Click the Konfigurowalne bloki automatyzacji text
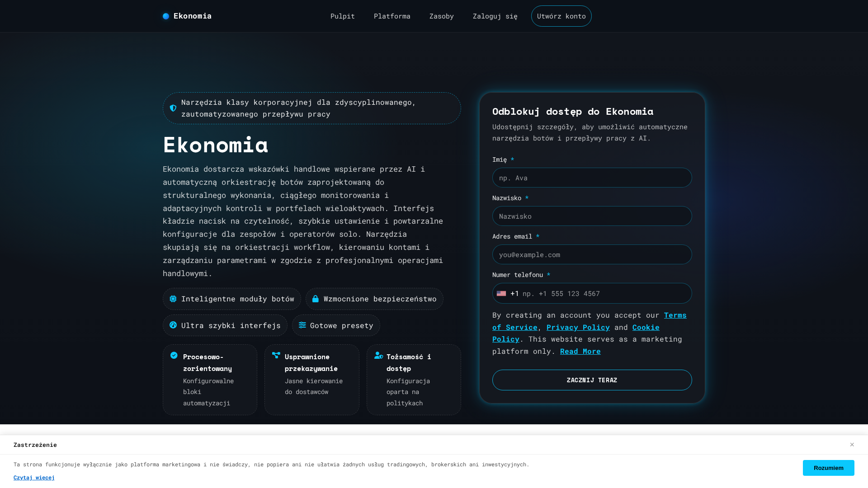Viewport: 868px width, 488px height. (208, 392)
